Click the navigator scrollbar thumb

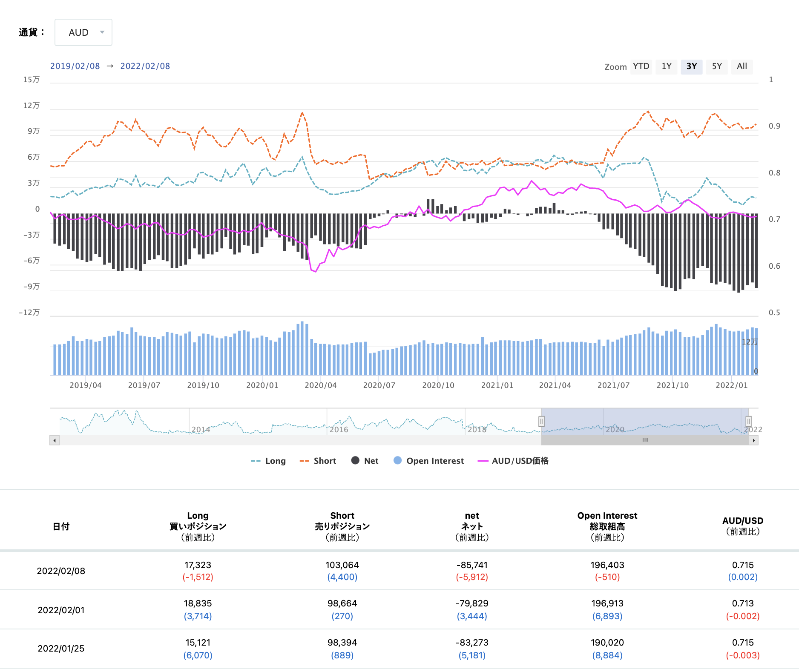[645, 440]
